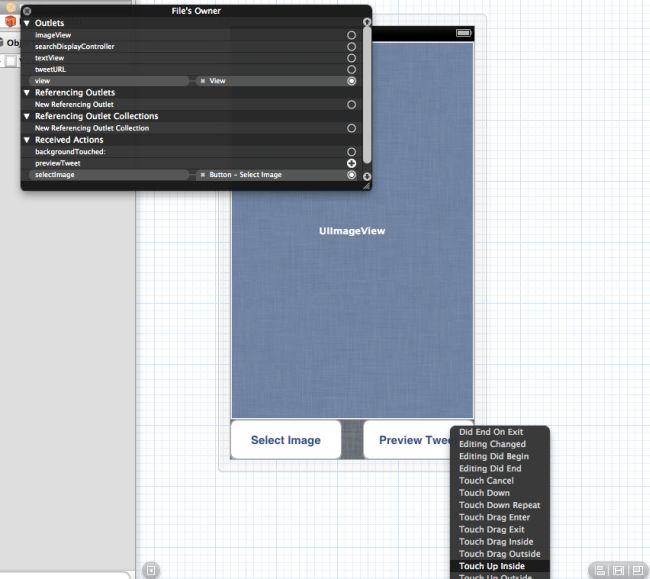This screenshot has width=650, height=579.
Task: Select the searchDisplayController outlet label
Action: pyautogui.click(x=75, y=46)
